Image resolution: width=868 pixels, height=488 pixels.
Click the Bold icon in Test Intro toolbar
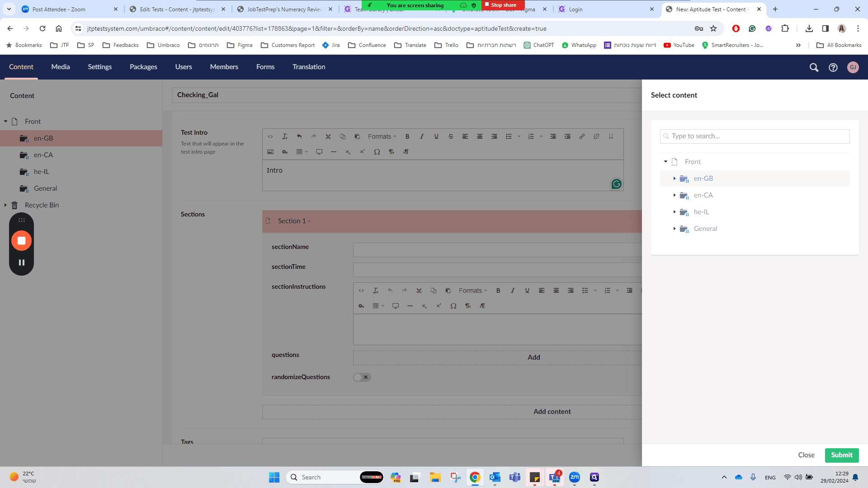pos(407,136)
